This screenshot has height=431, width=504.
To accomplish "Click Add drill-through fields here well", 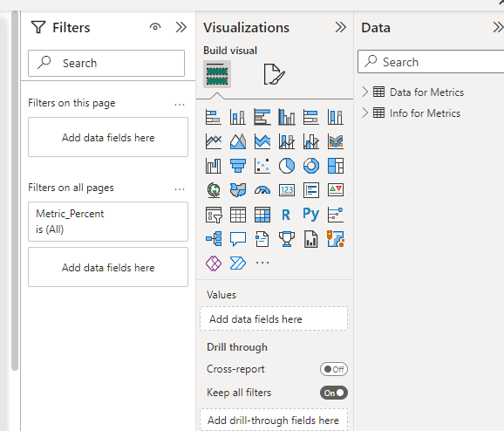I will click(274, 420).
